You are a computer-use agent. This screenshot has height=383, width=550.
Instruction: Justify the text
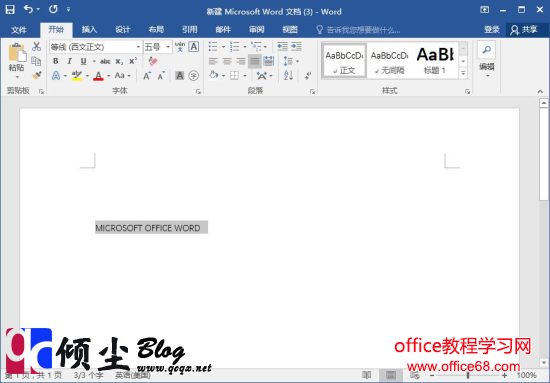click(255, 61)
